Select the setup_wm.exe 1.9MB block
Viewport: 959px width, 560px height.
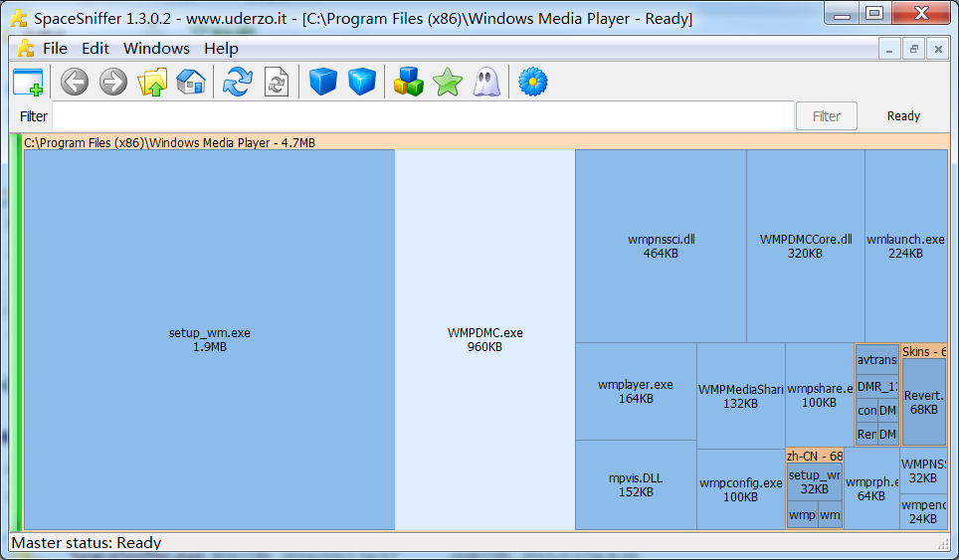click(209, 340)
